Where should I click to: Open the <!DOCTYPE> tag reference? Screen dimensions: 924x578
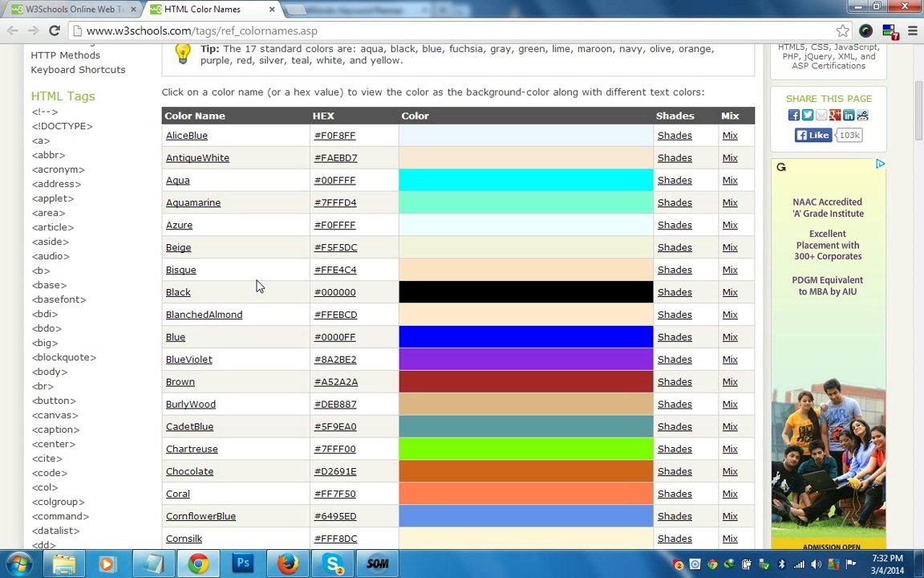(x=62, y=126)
